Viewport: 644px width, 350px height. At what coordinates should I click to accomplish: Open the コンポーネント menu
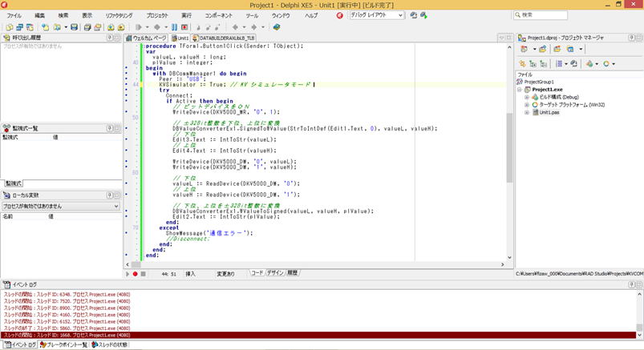[218, 15]
